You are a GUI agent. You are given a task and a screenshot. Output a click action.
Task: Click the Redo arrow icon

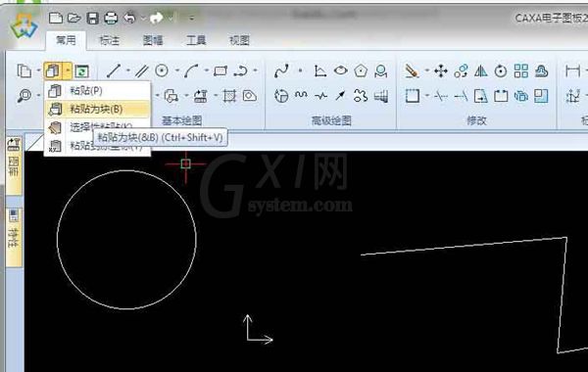pos(157,18)
